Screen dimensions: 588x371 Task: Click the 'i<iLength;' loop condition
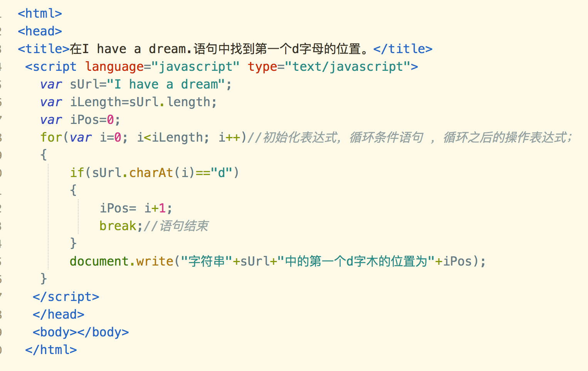[173, 137]
